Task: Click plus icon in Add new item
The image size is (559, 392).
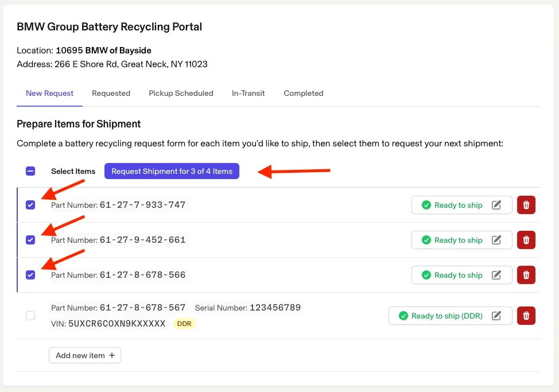Action: (x=112, y=355)
